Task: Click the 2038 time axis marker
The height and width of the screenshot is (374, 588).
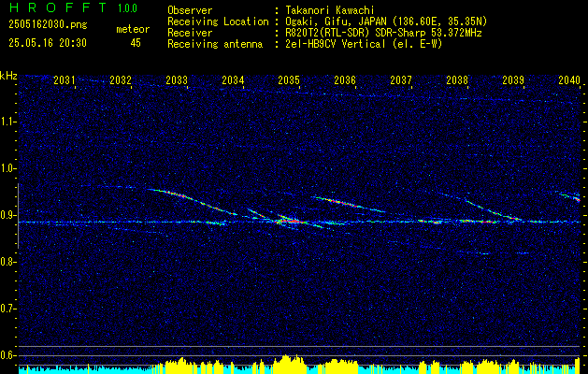Action: point(457,79)
